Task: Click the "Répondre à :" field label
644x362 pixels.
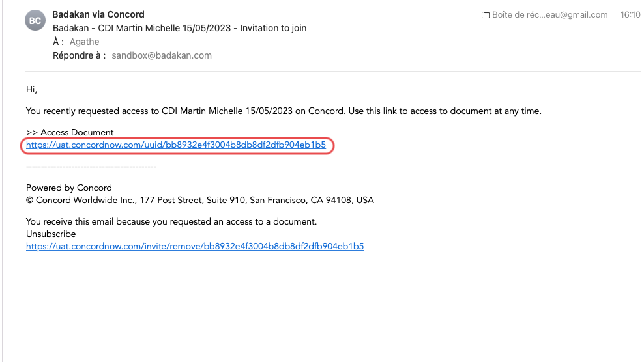Action: [x=79, y=55]
